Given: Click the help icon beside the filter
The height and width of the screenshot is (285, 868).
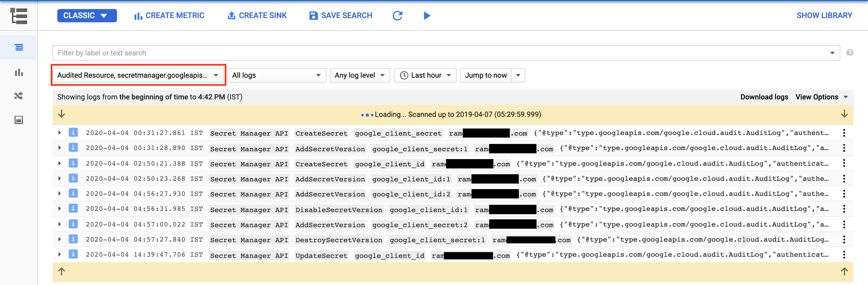Looking at the screenshot, I should [x=850, y=53].
